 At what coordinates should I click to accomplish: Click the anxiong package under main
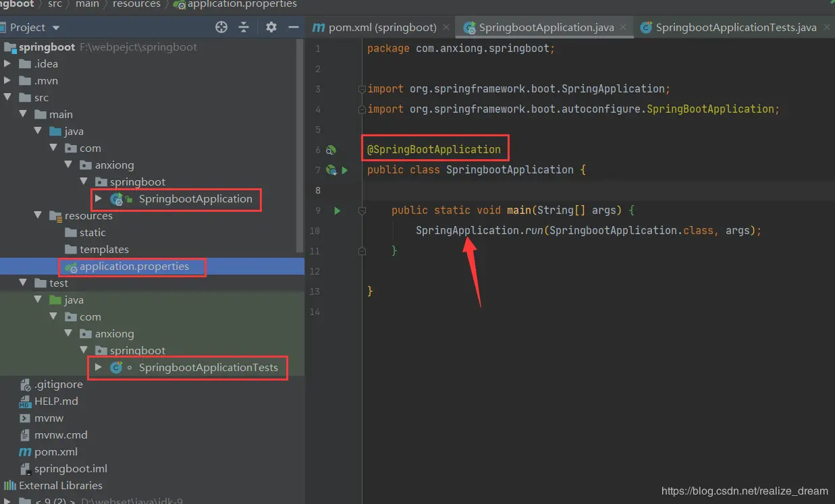(114, 165)
